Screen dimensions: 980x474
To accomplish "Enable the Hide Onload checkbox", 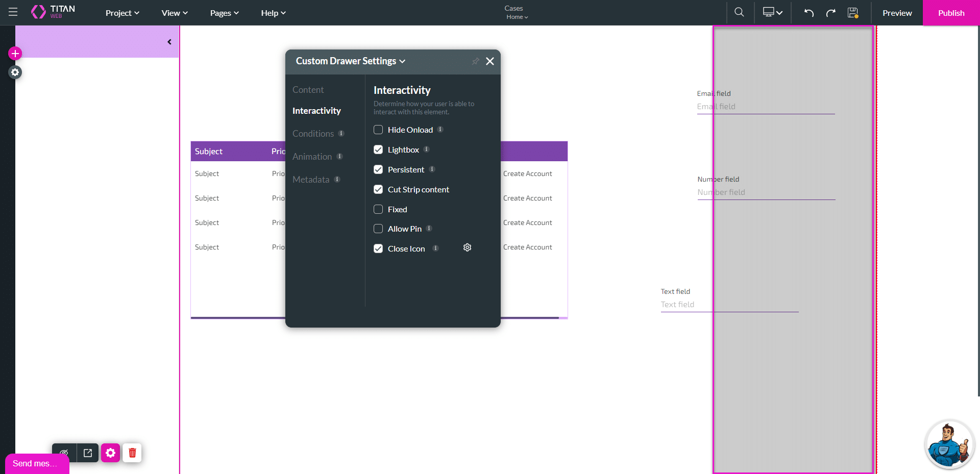I will 378,130.
